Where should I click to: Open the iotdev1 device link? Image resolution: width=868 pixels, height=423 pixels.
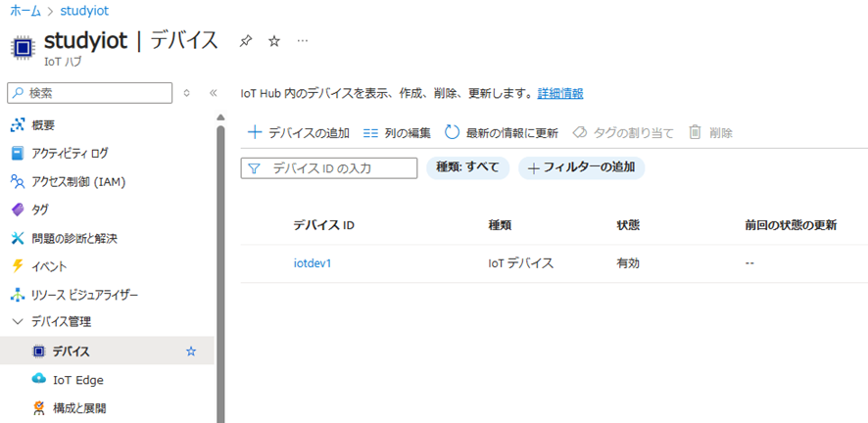[313, 263]
